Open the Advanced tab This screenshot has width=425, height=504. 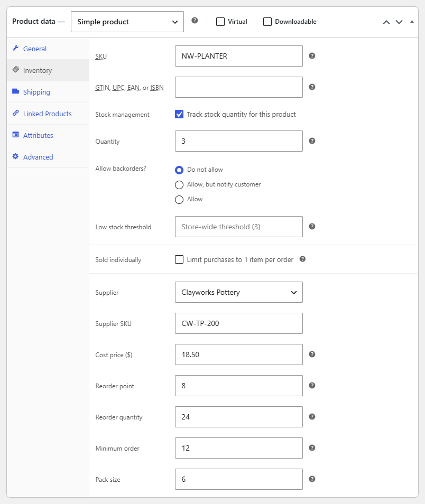48,157
